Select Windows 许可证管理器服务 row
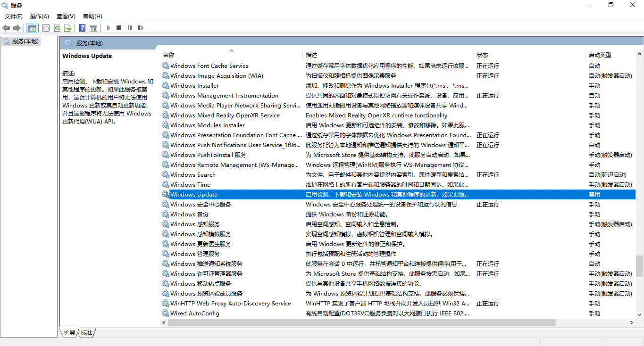 pyautogui.click(x=398, y=273)
